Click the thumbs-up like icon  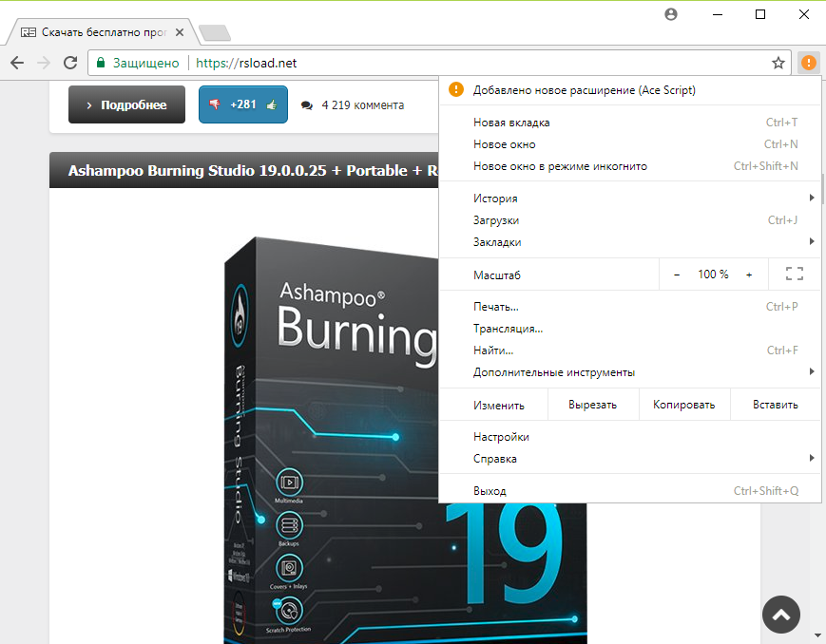[x=272, y=104]
